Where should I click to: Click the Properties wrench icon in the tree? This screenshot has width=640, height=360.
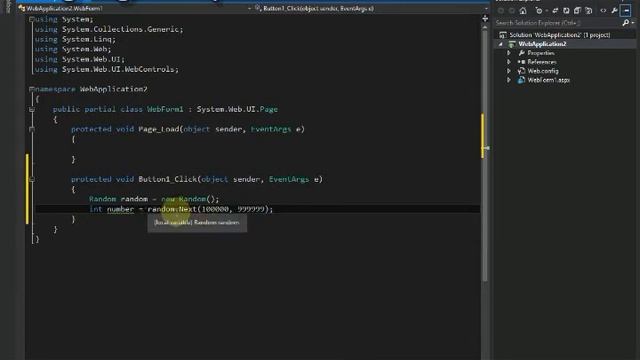click(521, 53)
